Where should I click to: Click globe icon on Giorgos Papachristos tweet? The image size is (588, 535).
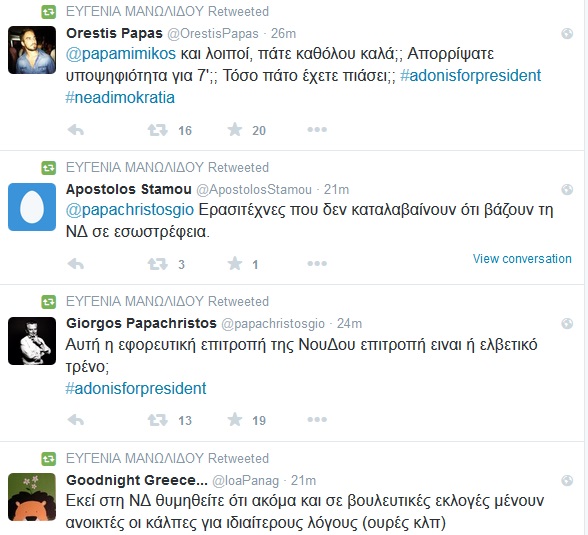[567, 324]
